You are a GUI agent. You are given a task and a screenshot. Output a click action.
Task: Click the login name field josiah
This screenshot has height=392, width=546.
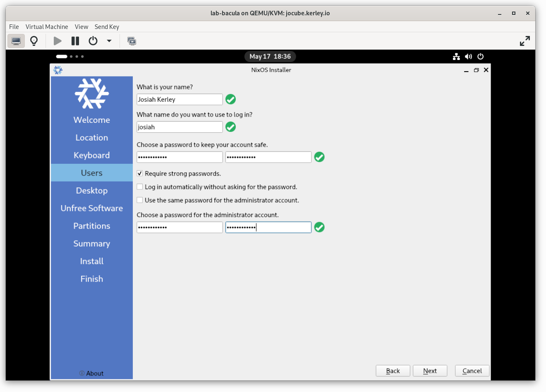click(x=180, y=127)
